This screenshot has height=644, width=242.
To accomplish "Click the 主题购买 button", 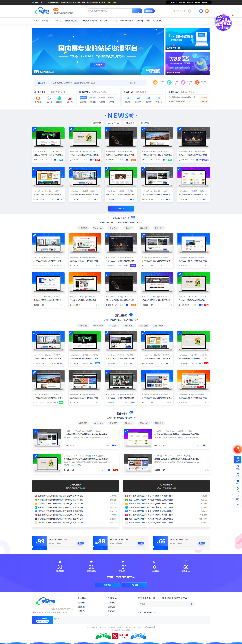I will 149,11.
